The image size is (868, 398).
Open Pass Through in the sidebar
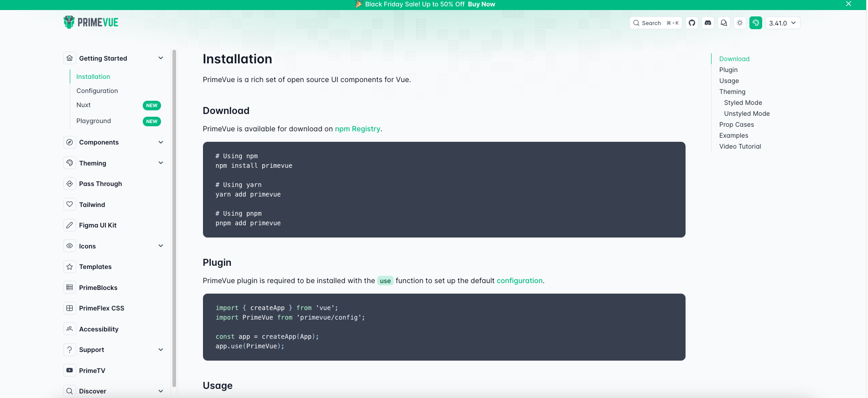point(100,184)
